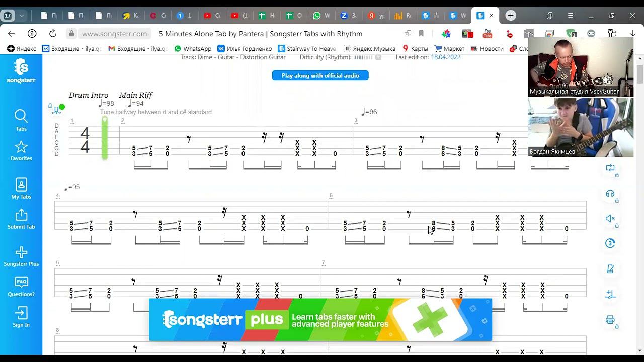Open the Яндекс bookmark
The height and width of the screenshot is (362, 644).
(22, 49)
